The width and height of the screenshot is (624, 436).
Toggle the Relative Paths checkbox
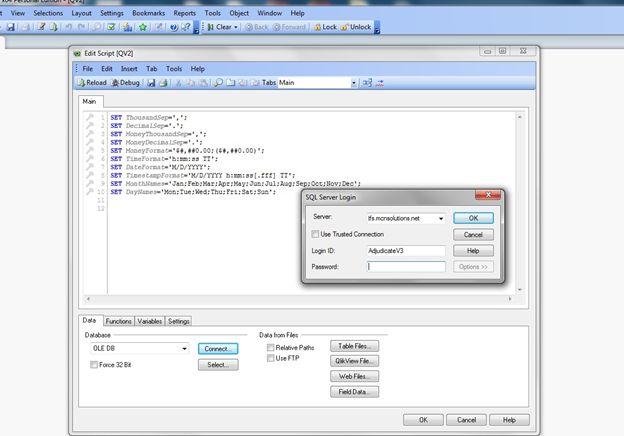(x=271, y=347)
